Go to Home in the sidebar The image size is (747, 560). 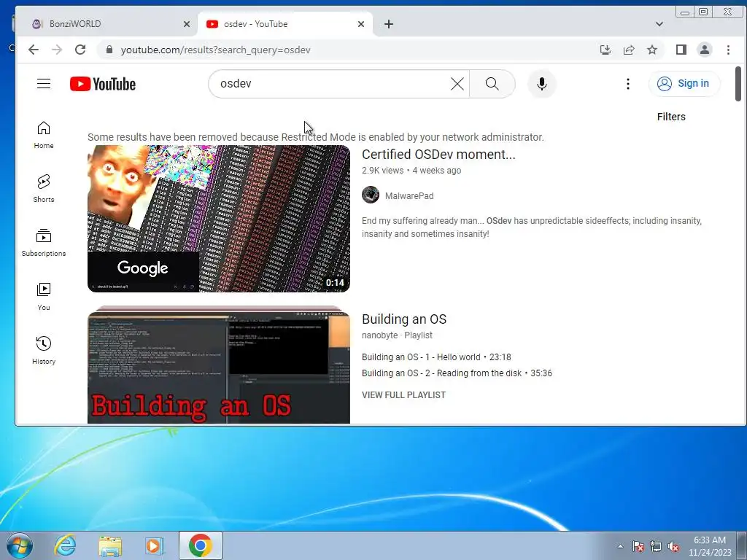coord(44,135)
